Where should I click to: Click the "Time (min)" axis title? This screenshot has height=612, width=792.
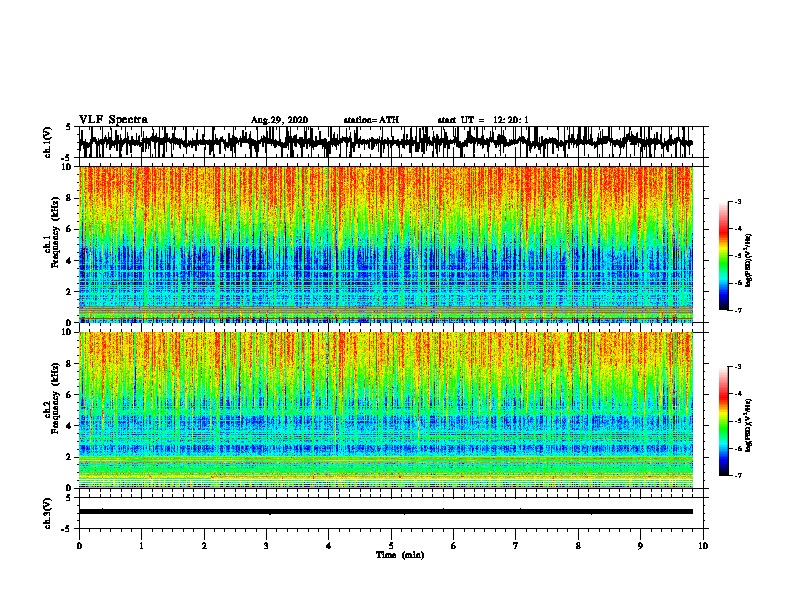[x=400, y=555]
